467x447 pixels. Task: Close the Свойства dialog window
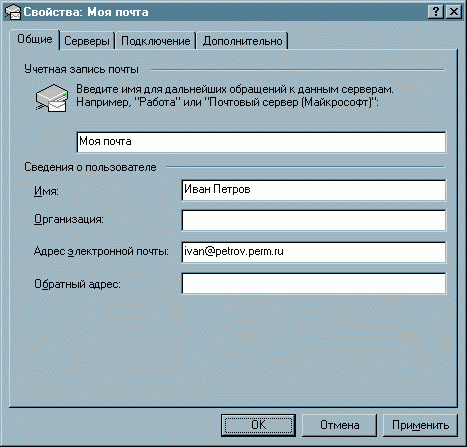[454, 12]
